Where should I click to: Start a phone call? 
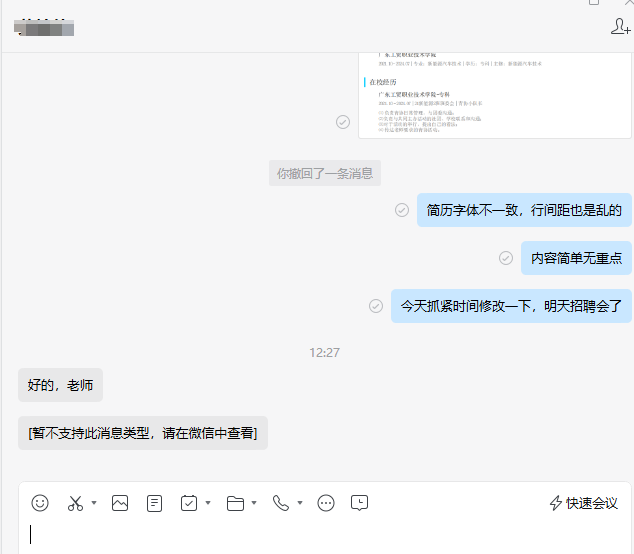(x=281, y=503)
